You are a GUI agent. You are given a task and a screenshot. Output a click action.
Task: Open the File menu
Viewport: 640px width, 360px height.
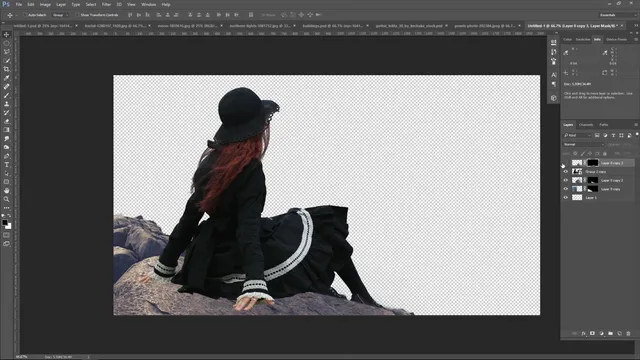coord(19,4)
